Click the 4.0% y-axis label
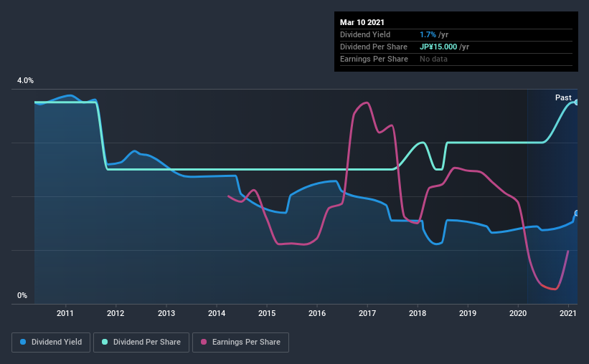This screenshot has width=589, height=364. pyautogui.click(x=25, y=80)
